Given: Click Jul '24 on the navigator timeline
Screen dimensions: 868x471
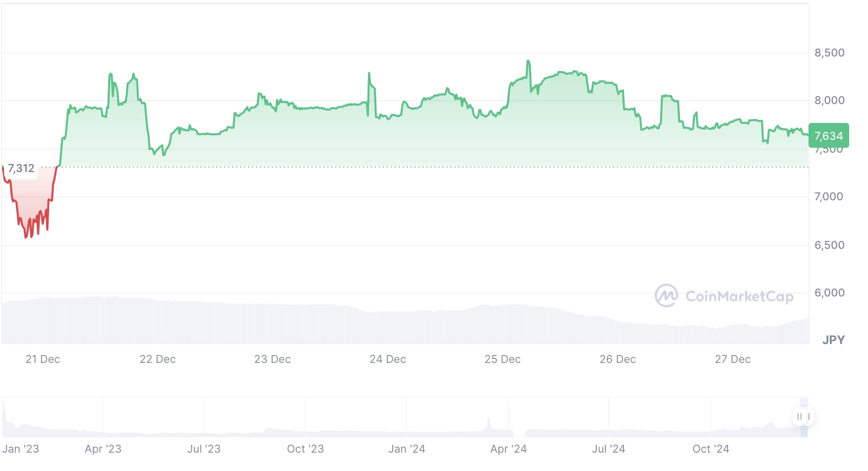Looking at the screenshot, I should 609,449.
